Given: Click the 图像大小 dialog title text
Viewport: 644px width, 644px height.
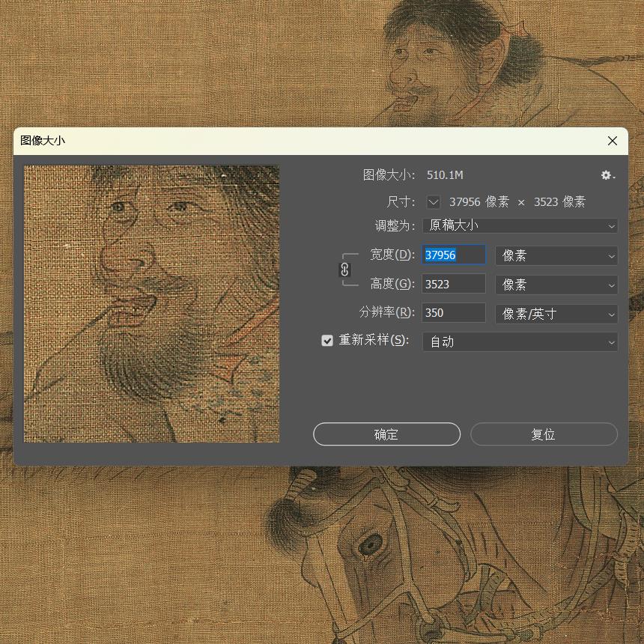Looking at the screenshot, I should click(43, 141).
